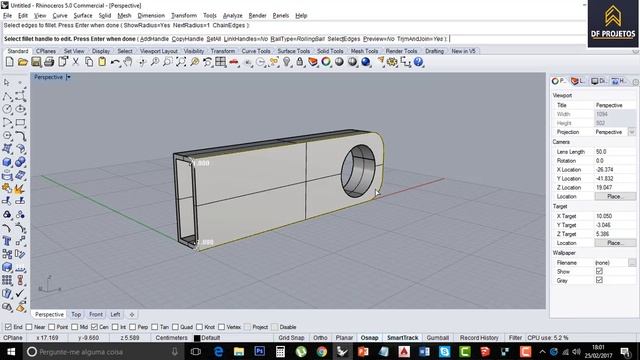Select the Polyline tool in side toolbar
Viewport: 640px width, 360px height.
pyautogui.click(x=7, y=96)
